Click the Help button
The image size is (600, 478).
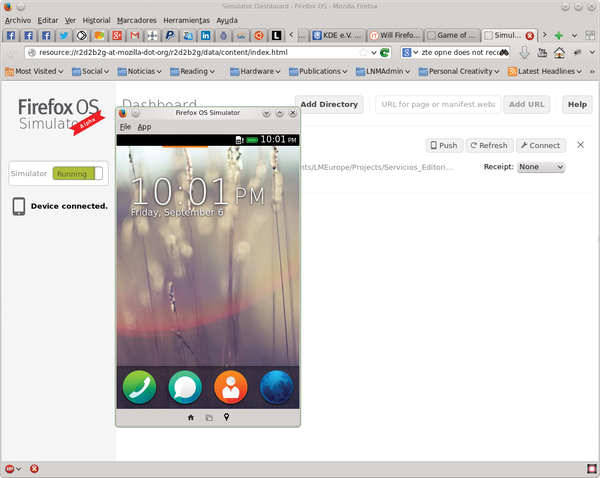click(577, 104)
